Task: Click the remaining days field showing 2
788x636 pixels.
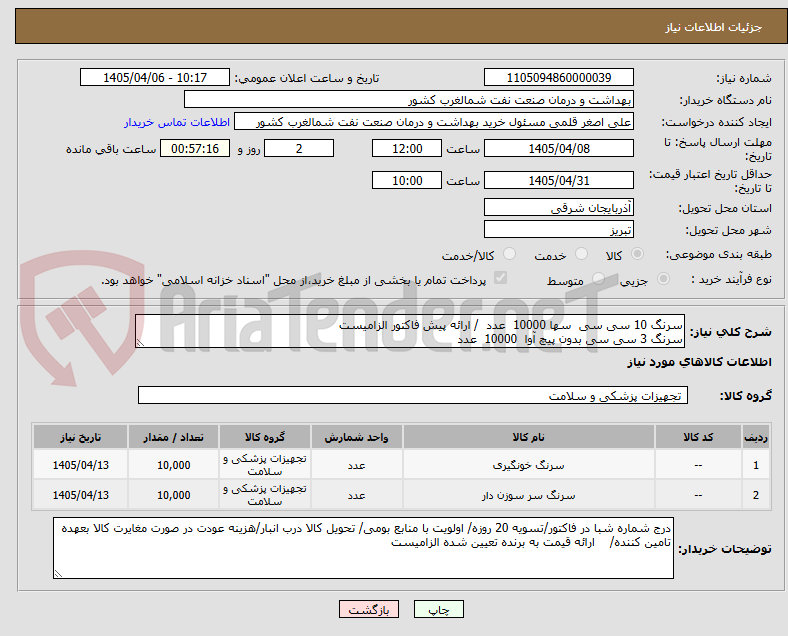Action: click(299, 149)
